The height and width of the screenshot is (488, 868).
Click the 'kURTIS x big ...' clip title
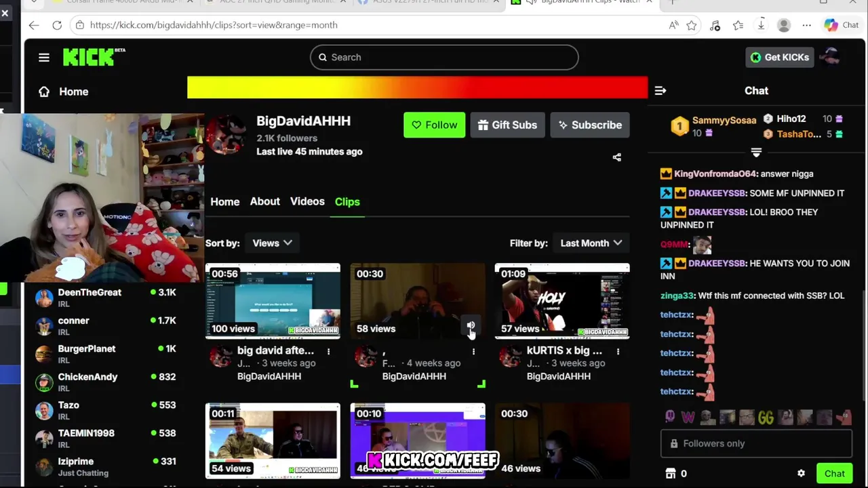click(x=564, y=350)
